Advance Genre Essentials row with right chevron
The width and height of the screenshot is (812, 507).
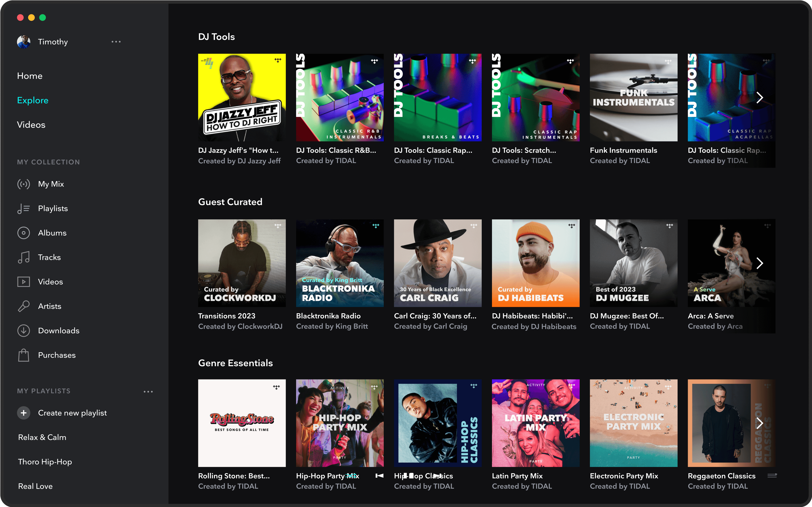pyautogui.click(x=760, y=423)
